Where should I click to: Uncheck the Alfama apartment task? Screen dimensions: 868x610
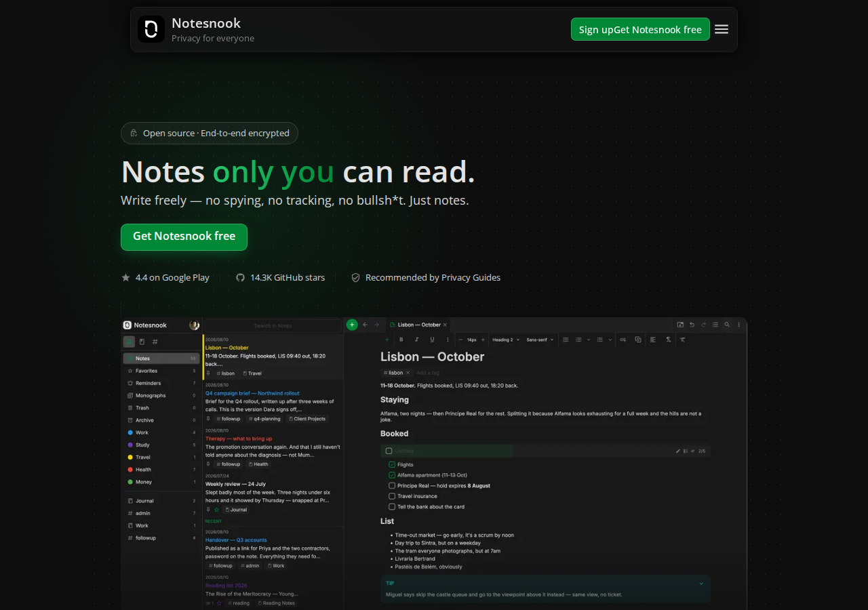392,475
